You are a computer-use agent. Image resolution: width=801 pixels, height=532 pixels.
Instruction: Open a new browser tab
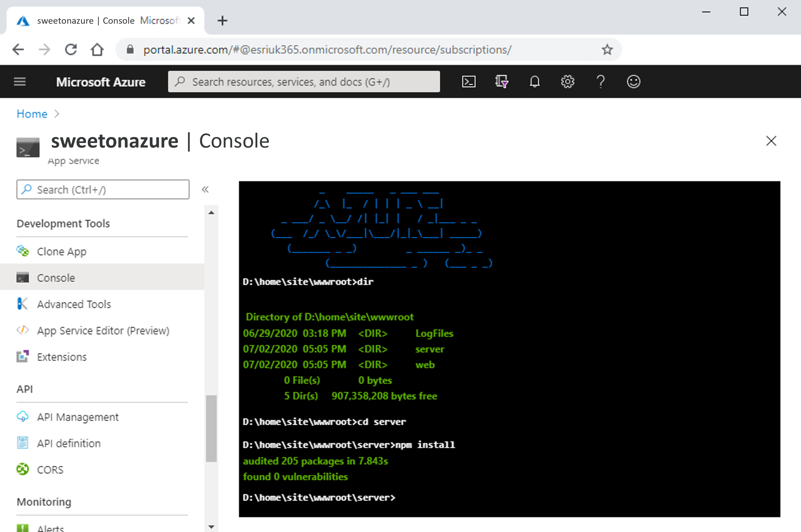pyautogui.click(x=222, y=21)
